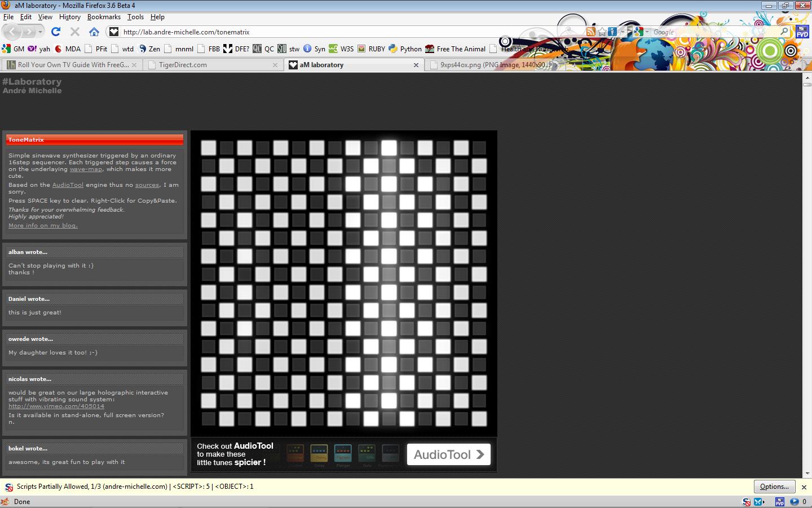
Task: Open the back/forward history dropdown arrow
Action: (40, 32)
